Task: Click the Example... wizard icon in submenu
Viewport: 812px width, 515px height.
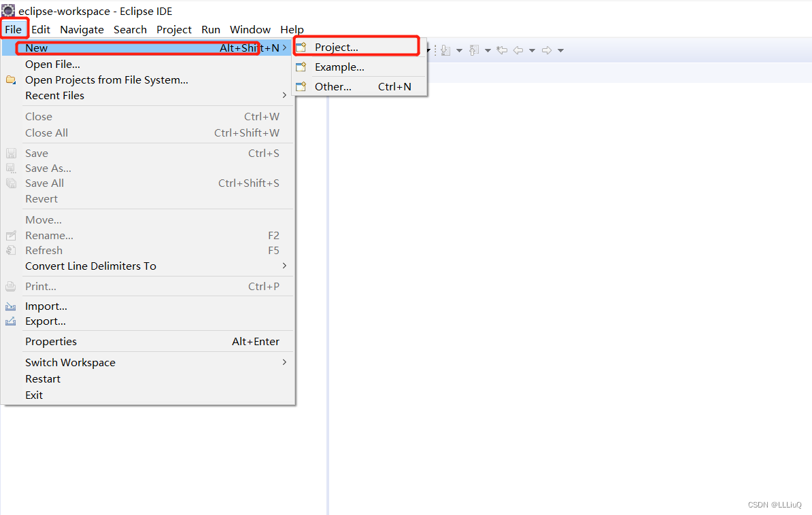Action: [x=301, y=67]
